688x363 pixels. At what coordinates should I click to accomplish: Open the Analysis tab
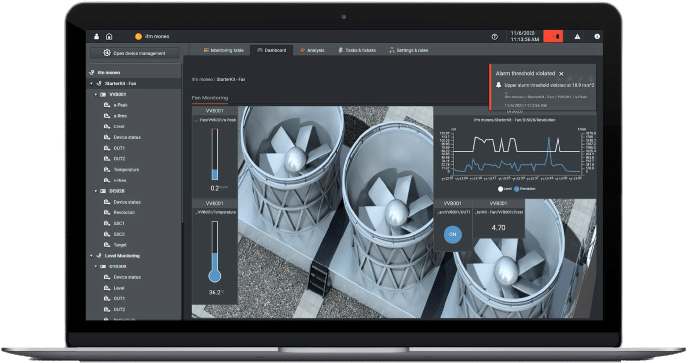coord(312,50)
